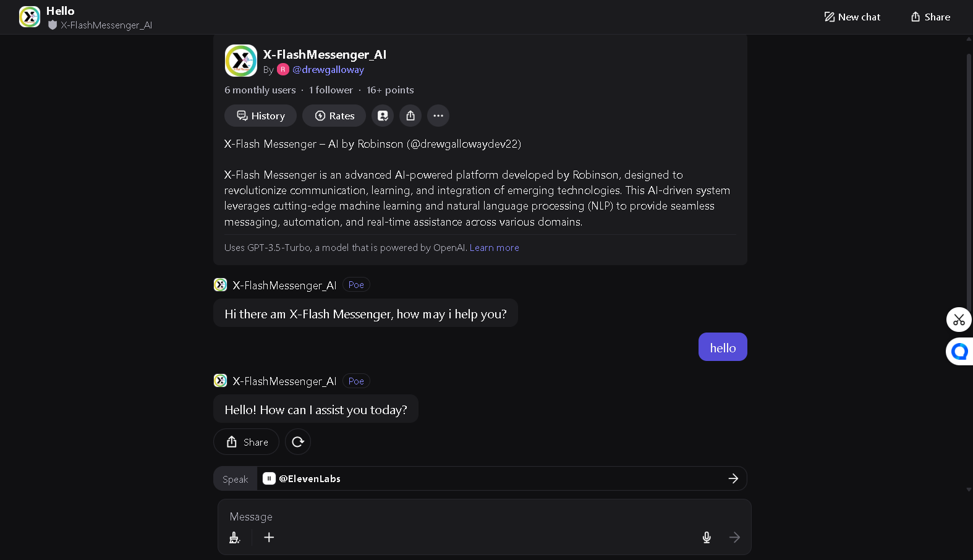Start a New chat
The image size is (973, 560).
click(x=852, y=17)
